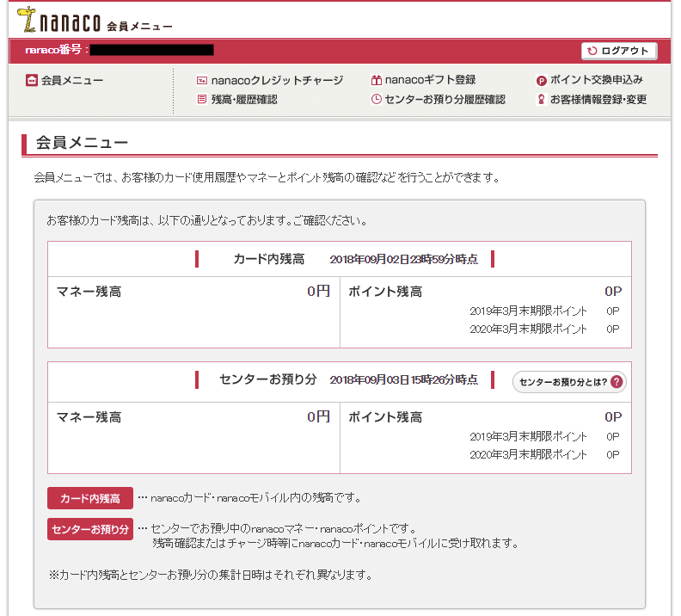Viewport: 681px width, 616px height.
Task: Click the red P icon for ポイント交換申込み
Action: pos(541,80)
